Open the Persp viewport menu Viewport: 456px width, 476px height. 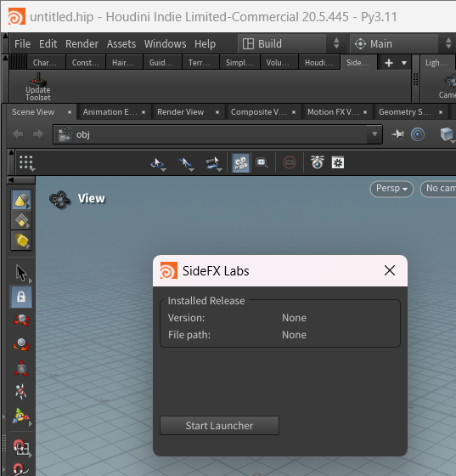coord(391,189)
